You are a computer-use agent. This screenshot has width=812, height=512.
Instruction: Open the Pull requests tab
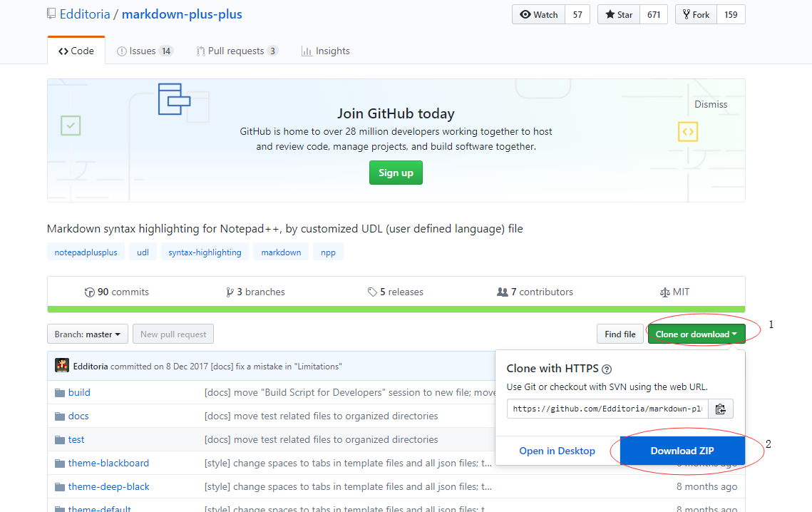[237, 51]
